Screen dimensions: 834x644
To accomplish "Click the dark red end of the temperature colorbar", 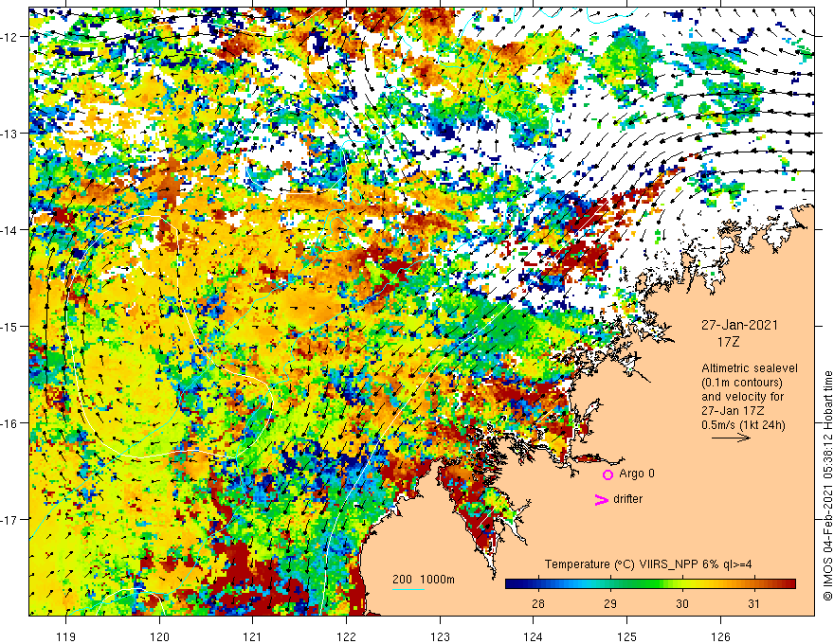I will tap(789, 584).
